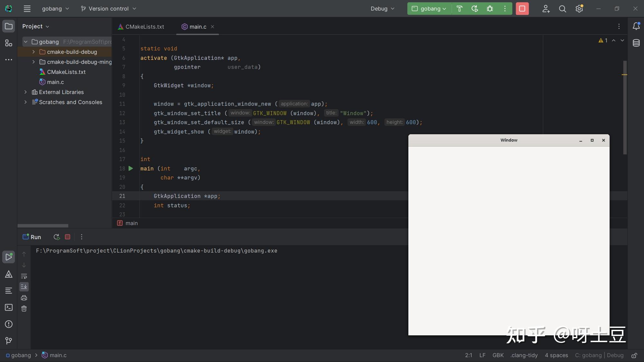Switch to the CMakeLists.txt tab
644x362 pixels.
[145, 27]
